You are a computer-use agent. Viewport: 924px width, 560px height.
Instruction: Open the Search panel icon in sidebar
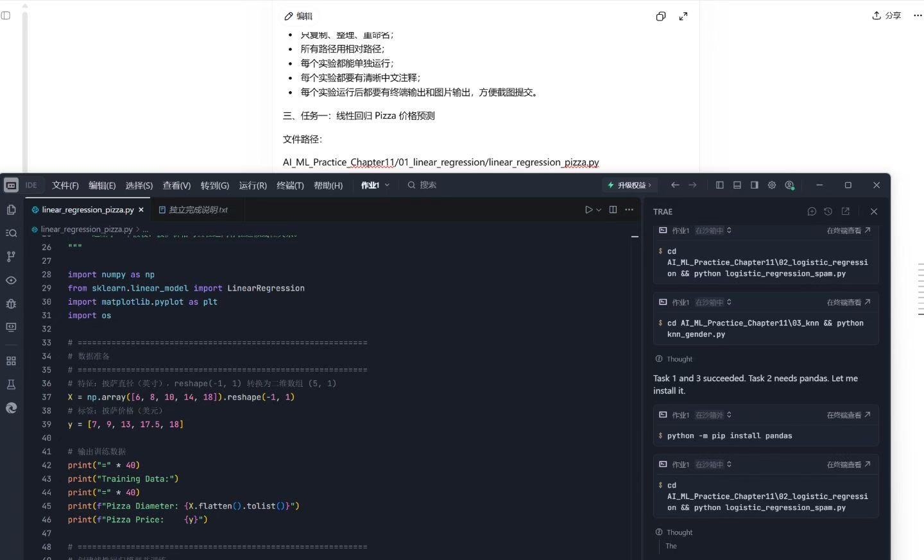[x=11, y=233]
